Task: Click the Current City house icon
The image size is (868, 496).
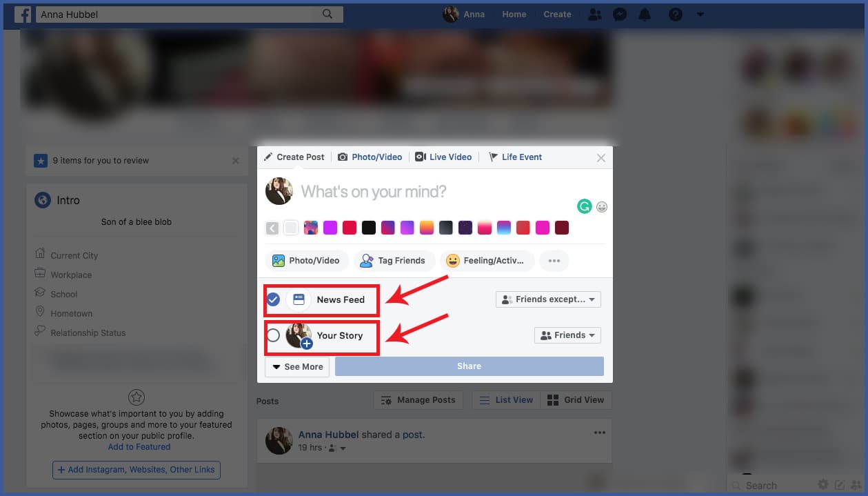Action: point(40,254)
